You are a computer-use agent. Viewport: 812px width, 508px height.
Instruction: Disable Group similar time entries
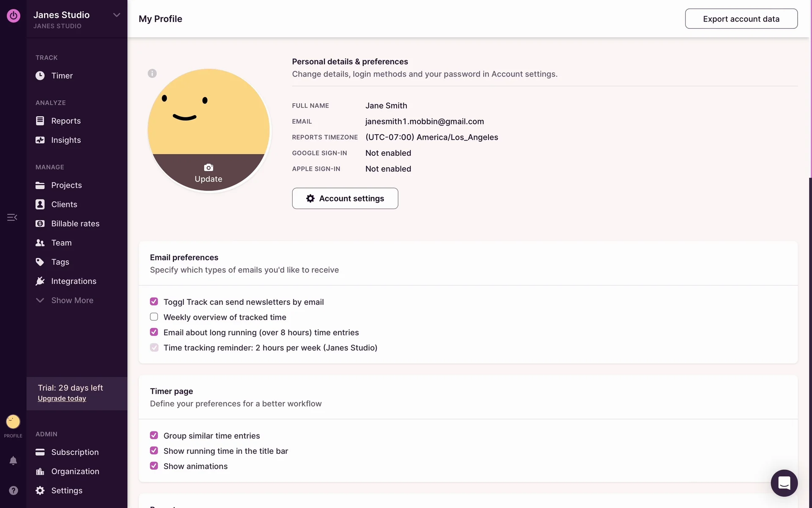[x=154, y=436]
